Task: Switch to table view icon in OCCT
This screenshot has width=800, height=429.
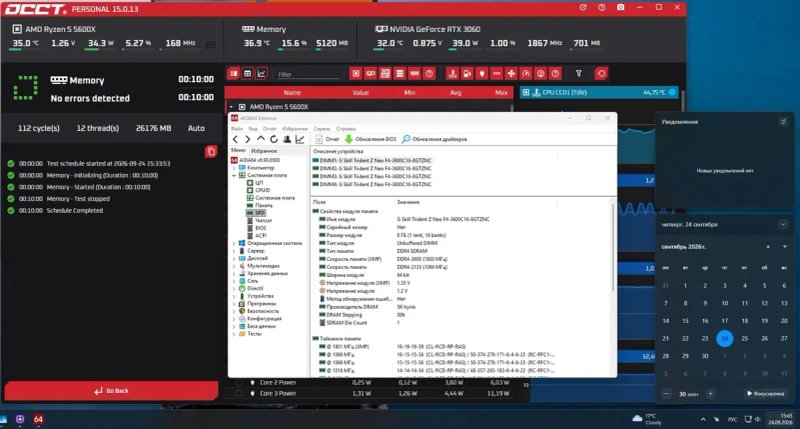Action: click(x=247, y=74)
